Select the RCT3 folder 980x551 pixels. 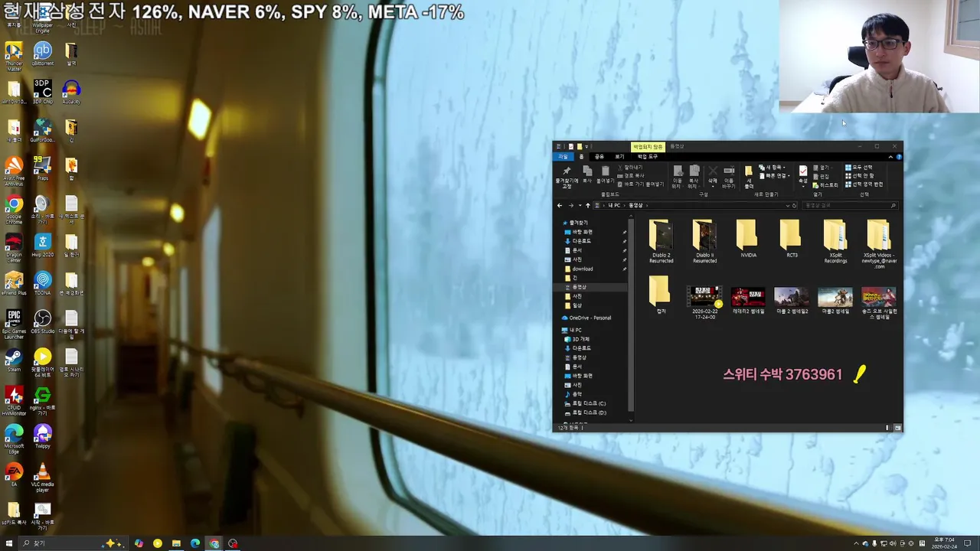click(792, 239)
